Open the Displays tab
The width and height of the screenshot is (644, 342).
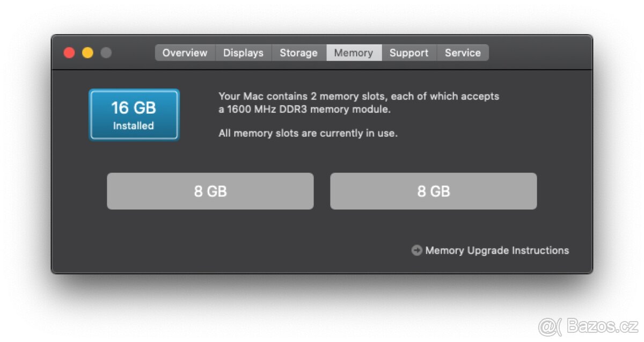click(243, 52)
